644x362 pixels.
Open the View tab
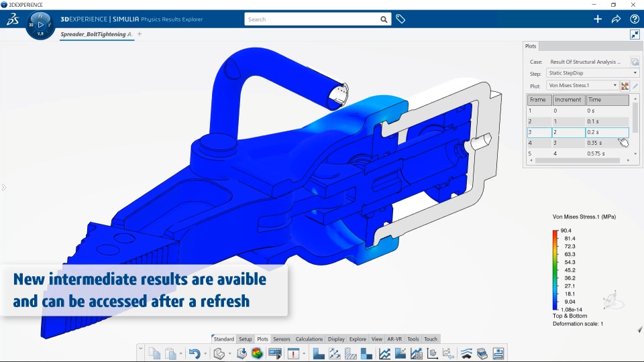[376, 339]
